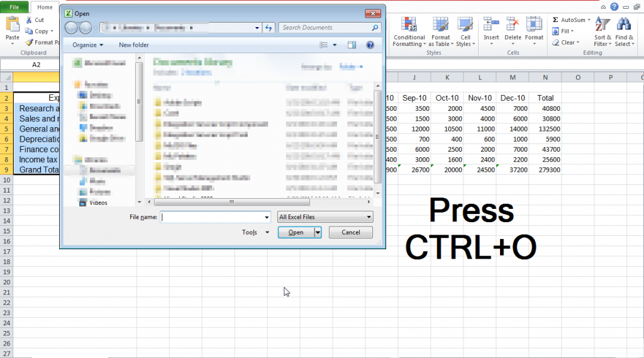This screenshot has height=358, width=644.
Task: Click the Name Box showing A2
Action: [x=36, y=65]
